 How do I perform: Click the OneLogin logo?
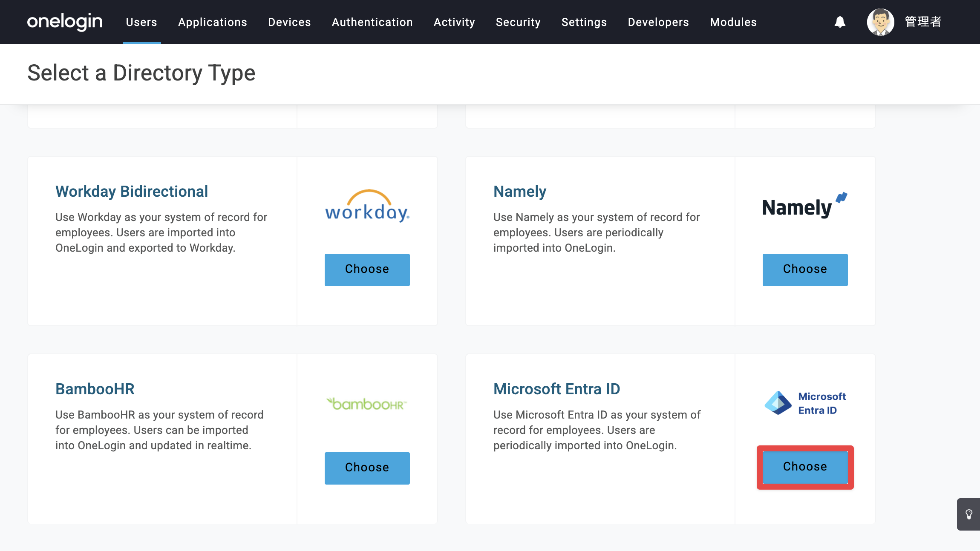(x=65, y=22)
